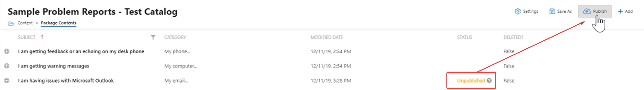
Task: Click the breadcrumb folder icon
Action: pyautogui.click(x=11, y=23)
